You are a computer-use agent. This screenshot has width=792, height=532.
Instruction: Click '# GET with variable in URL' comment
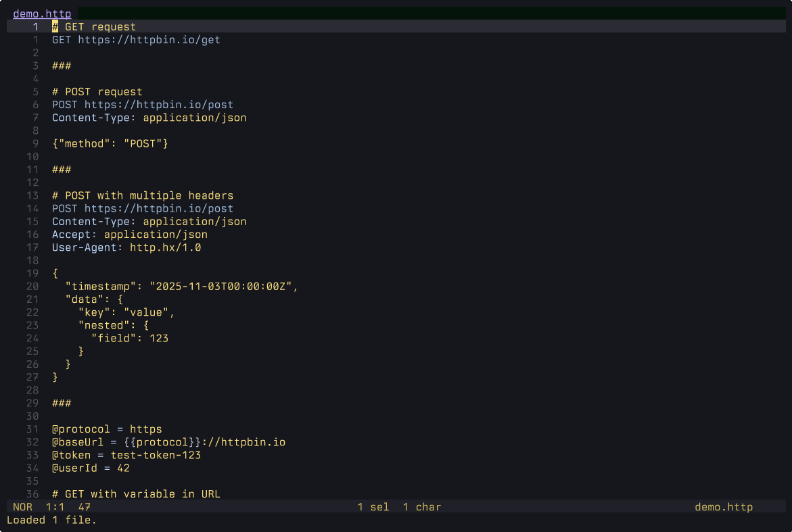pos(137,494)
